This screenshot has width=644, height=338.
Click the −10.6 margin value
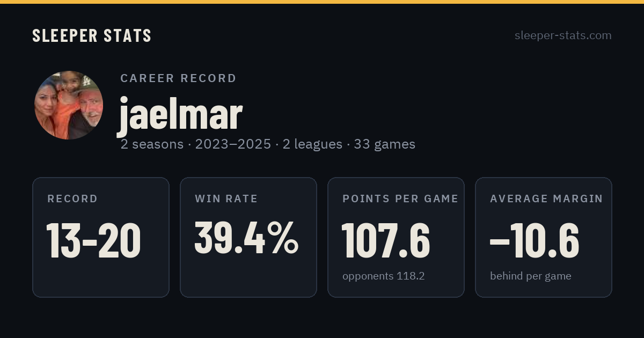click(x=535, y=240)
